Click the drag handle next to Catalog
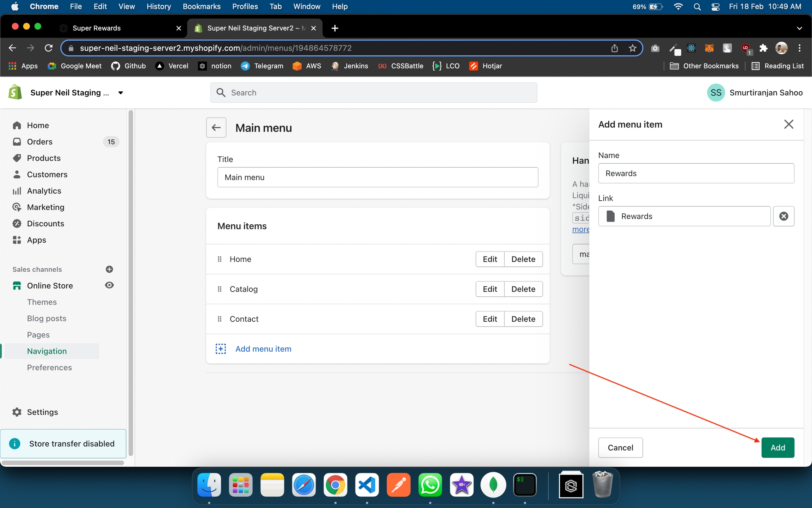This screenshot has height=508, width=812. click(x=220, y=289)
